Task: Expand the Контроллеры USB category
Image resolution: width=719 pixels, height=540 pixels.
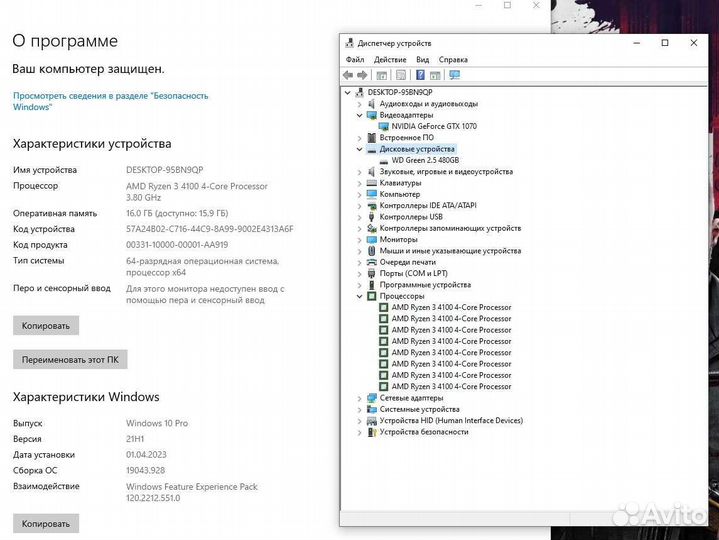Action: (360, 217)
